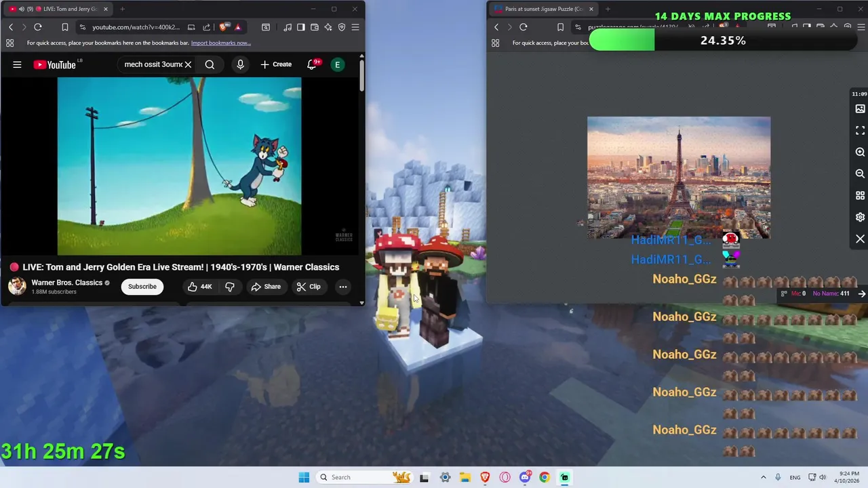Open the Brave playlist music note icon

point(288,27)
